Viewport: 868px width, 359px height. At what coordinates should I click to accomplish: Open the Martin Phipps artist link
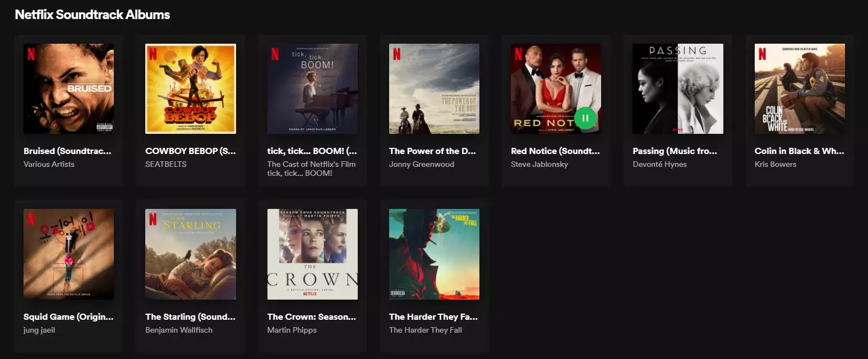[292, 330]
